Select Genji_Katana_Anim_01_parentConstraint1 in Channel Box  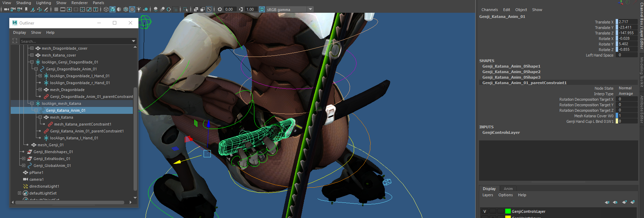525,83
